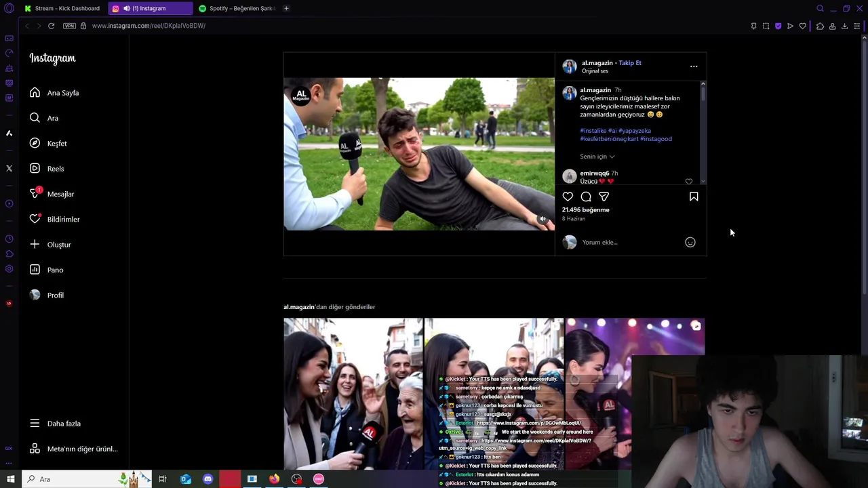Add page to bookmarks via the toolbar heart
The width and height of the screenshot is (868, 488).
803,26
